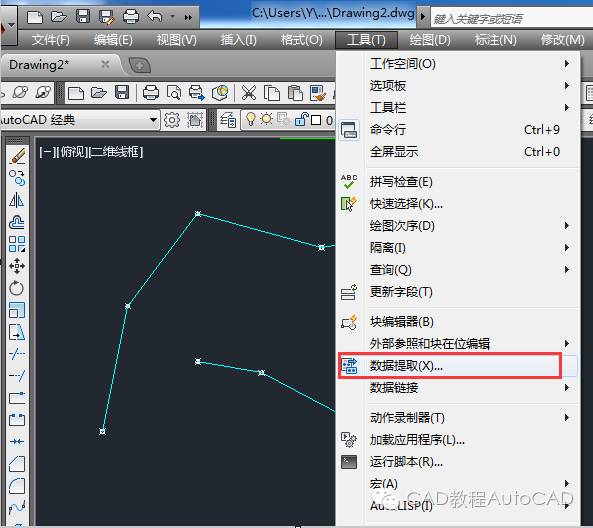Viewport: 593px width, 528px height.
Task: Click the 二维线框 visual style control
Action: [115, 152]
